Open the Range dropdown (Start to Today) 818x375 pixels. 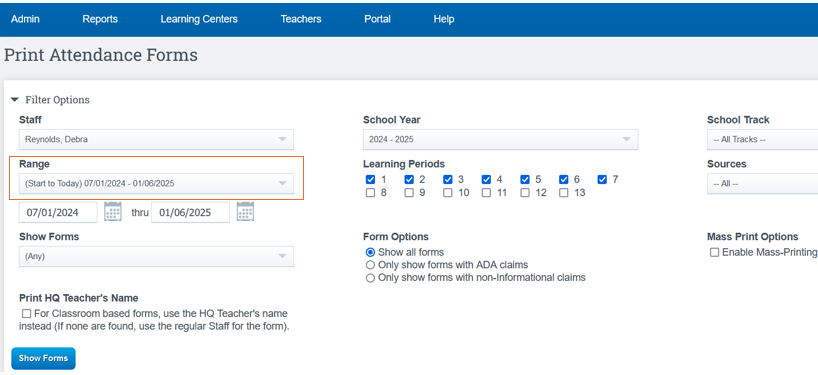[x=157, y=184]
